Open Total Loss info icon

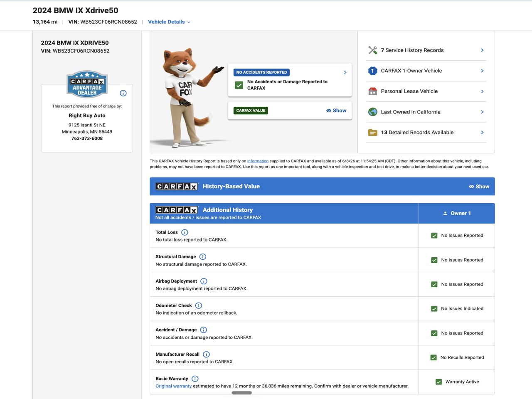(185, 232)
